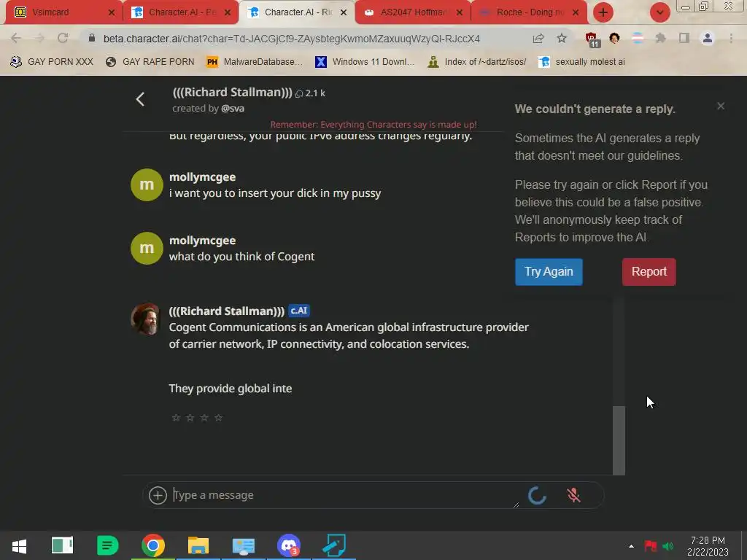
Task: Click the '(((Richard Stallman)))' header title
Action: tap(233, 93)
